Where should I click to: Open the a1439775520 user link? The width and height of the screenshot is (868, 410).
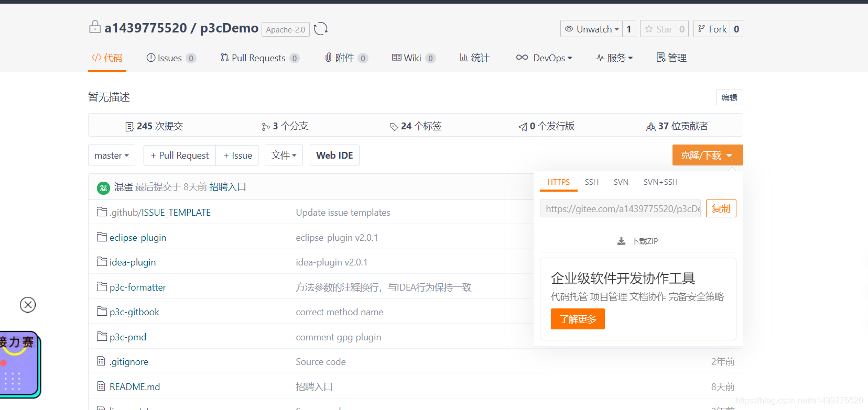pyautogui.click(x=146, y=28)
